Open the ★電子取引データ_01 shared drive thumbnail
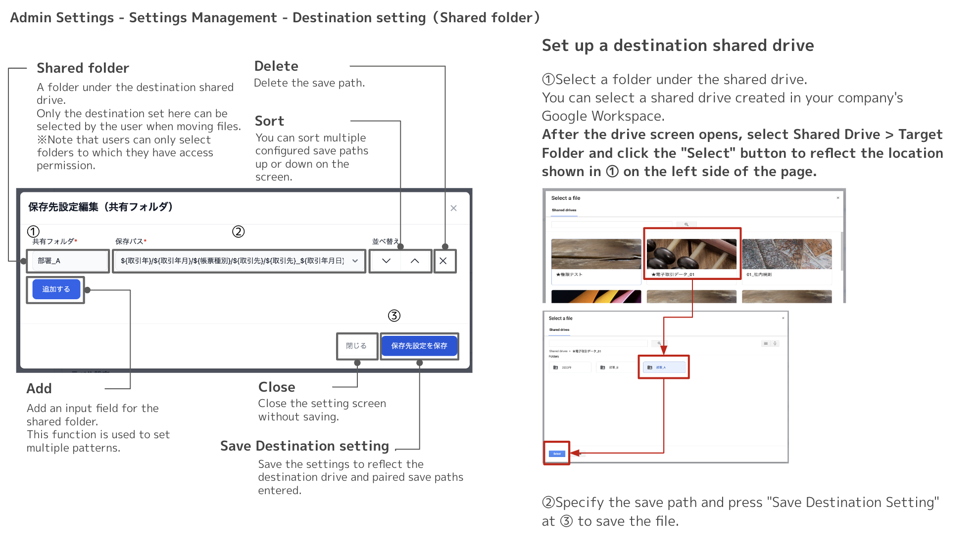 pyautogui.click(x=691, y=254)
